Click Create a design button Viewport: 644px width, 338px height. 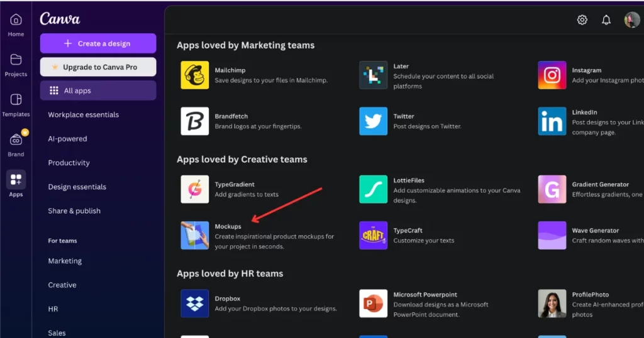[x=98, y=43]
